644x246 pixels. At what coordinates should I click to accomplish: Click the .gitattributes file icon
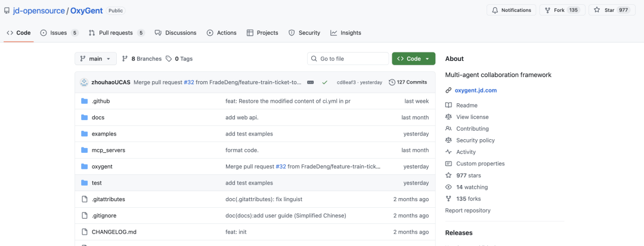(x=85, y=199)
